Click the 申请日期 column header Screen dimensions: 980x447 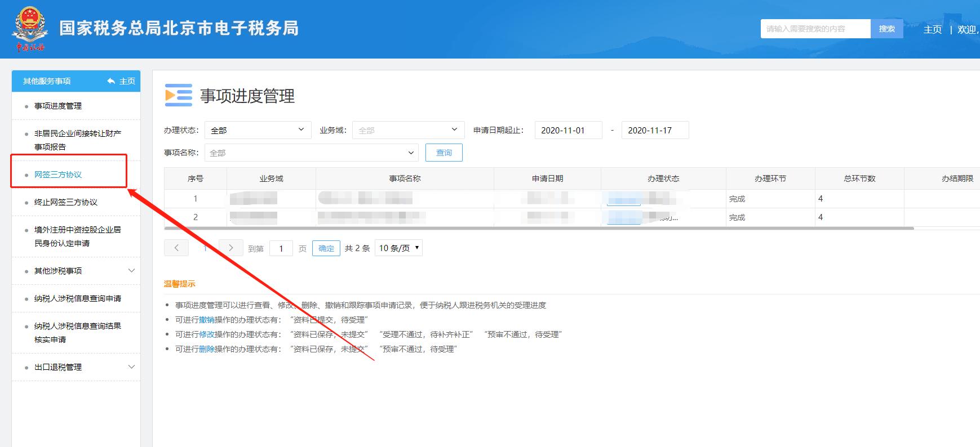point(547,178)
